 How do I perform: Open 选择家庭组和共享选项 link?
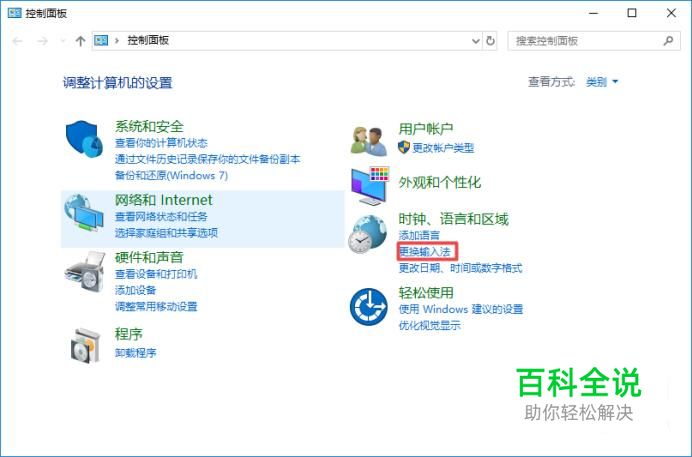166,232
